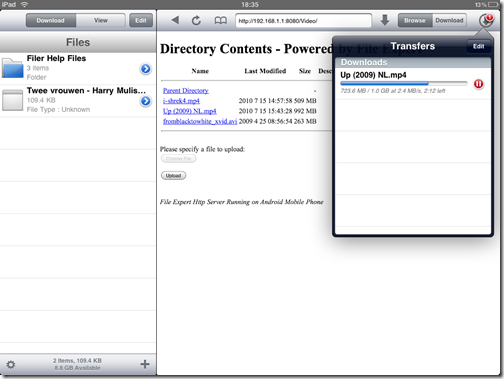The image size is (504, 379).
Task: Expand Twee vrouwen file details arrow
Action: 145,101
